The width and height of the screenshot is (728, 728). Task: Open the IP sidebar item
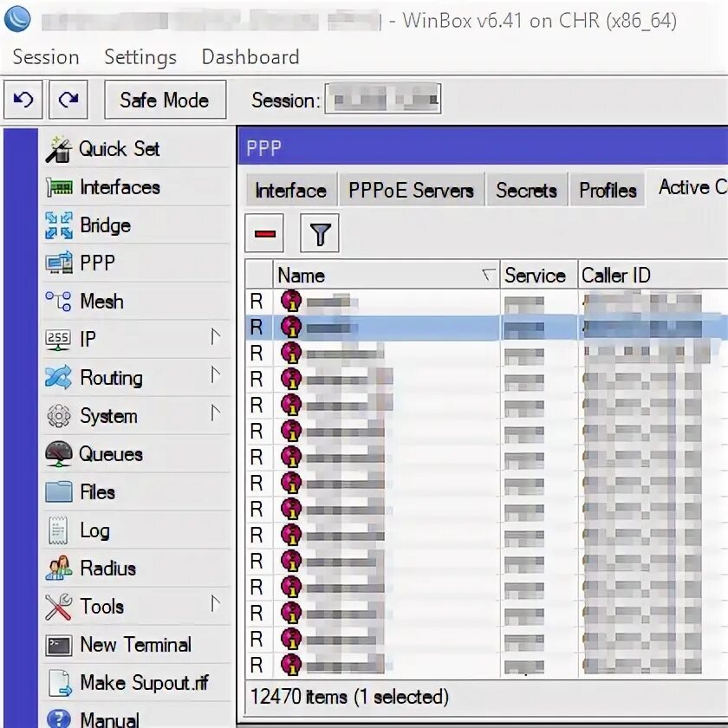pyautogui.click(x=135, y=339)
